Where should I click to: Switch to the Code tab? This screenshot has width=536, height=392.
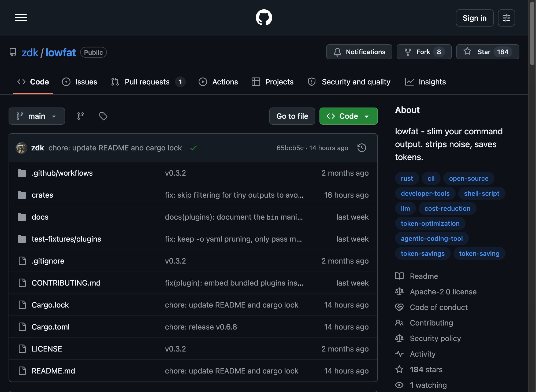tap(33, 82)
